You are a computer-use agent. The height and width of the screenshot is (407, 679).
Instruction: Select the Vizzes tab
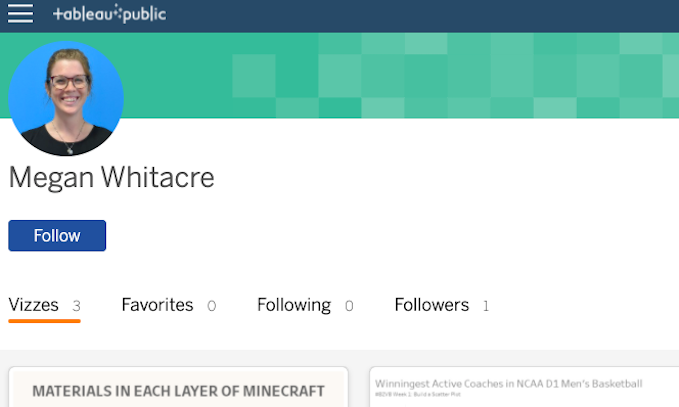point(33,305)
